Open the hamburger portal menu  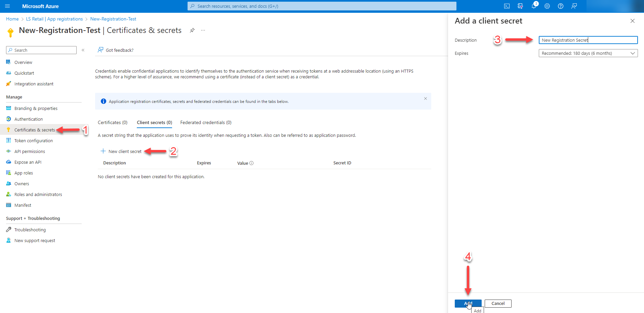click(7, 6)
